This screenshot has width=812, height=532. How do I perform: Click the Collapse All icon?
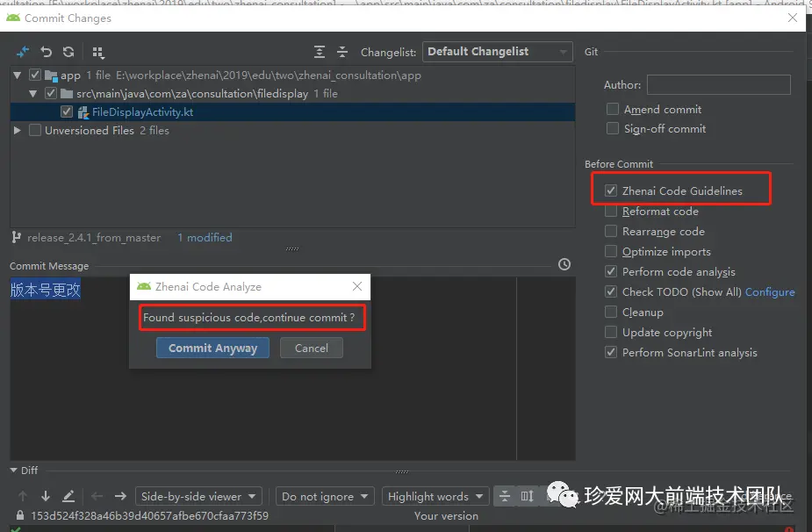(x=342, y=52)
